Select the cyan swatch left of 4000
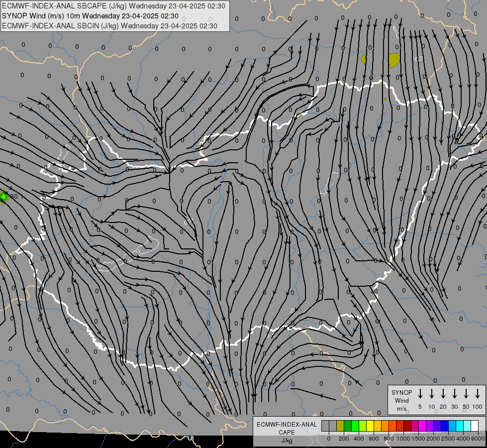Image resolution: width=487 pixels, height=448 pixels. tap(460, 426)
